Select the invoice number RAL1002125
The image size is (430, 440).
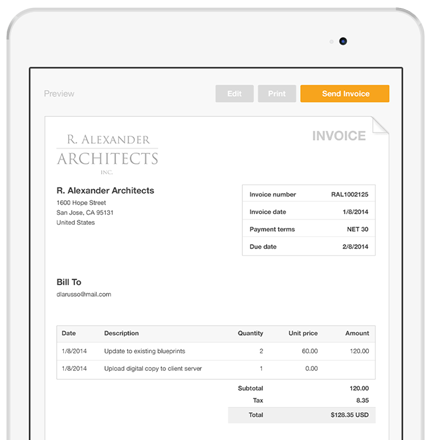point(349,194)
